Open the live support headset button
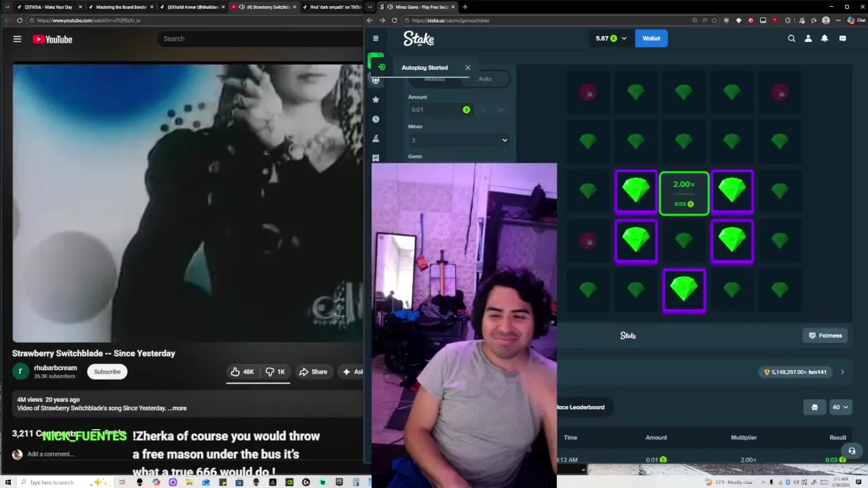This screenshot has height=488, width=868. pos(852,451)
